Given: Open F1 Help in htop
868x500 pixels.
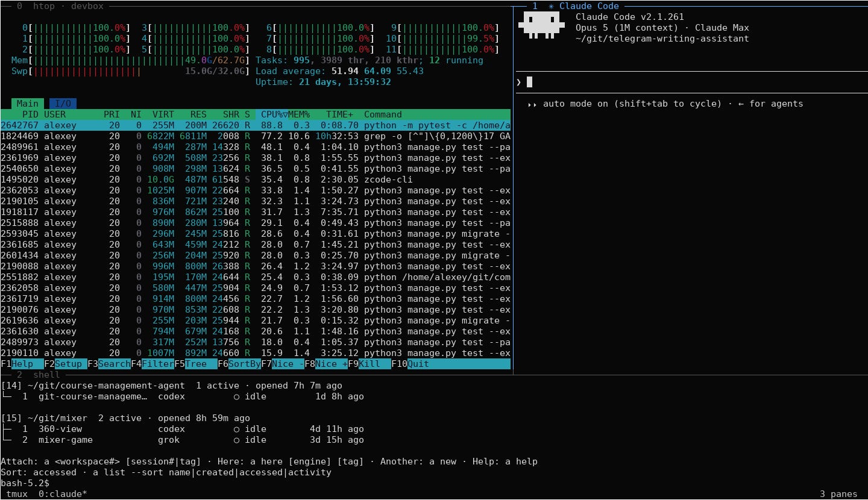Looking at the screenshot, I should click(22, 364).
